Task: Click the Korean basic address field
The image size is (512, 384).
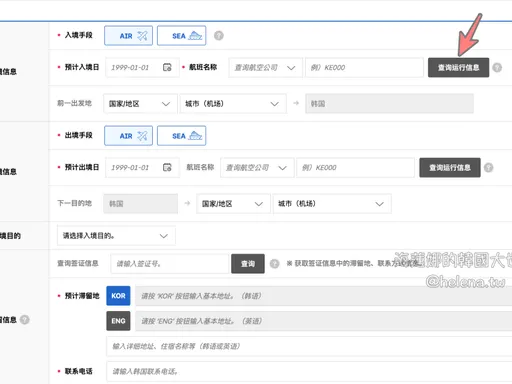Action: tap(323, 296)
